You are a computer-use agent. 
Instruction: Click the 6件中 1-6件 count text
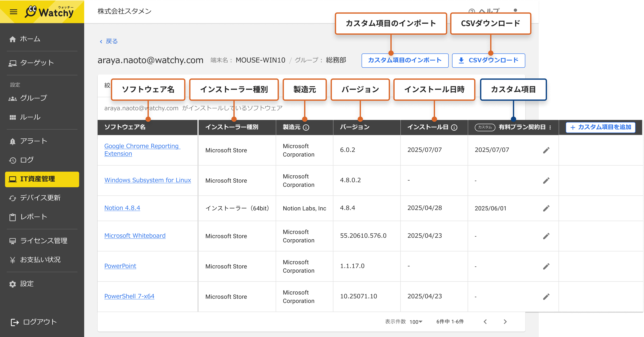tap(450, 322)
